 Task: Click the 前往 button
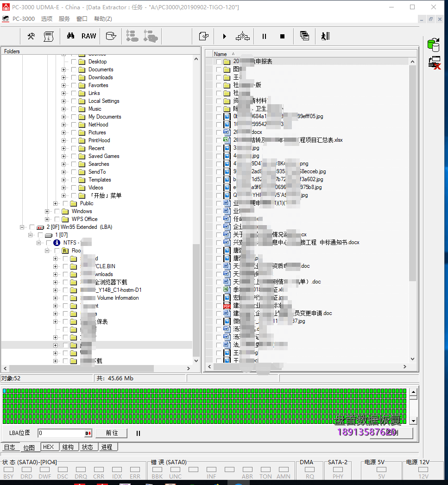click(111, 433)
